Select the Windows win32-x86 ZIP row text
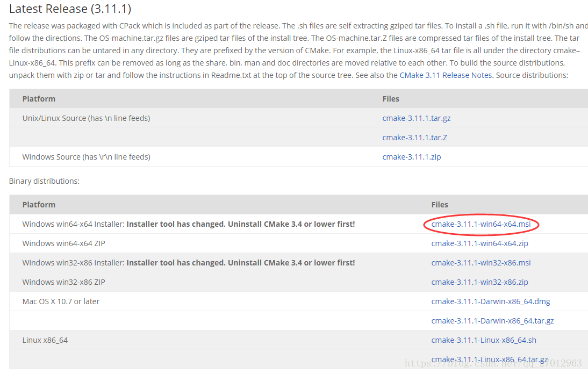 pyautogui.click(x=64, y=282)
